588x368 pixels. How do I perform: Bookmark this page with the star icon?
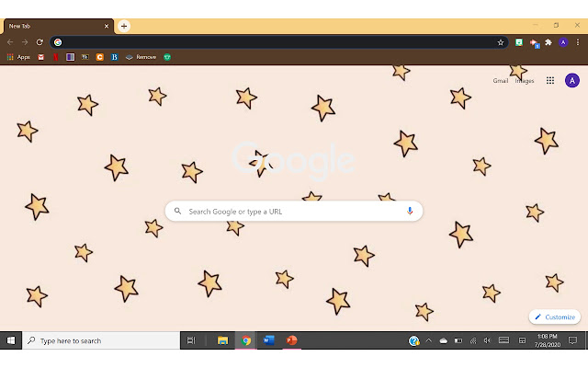tap(501, 42)
